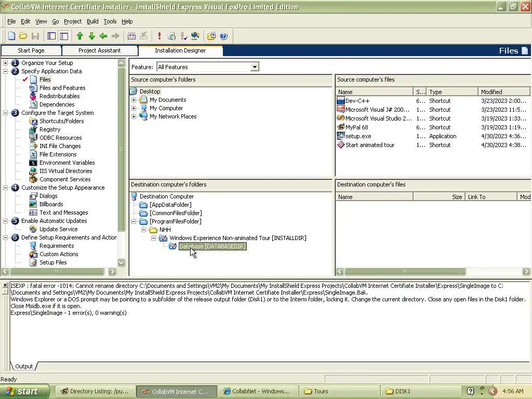Open the Custom Actions view
Viewport: 532px width, 399px height.
click(x=59, y=254)
